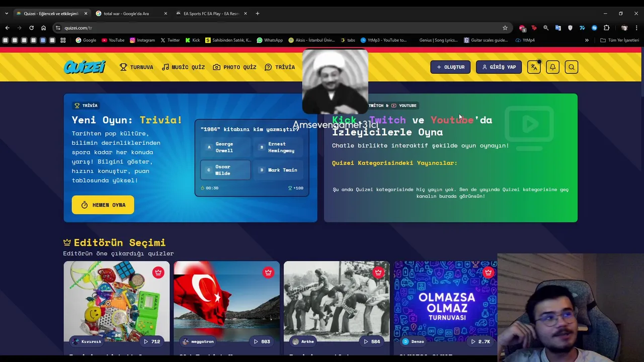
Task: Select answer B Ernest Hemingway
Action: pyautogui.click(x=278, y=147)
